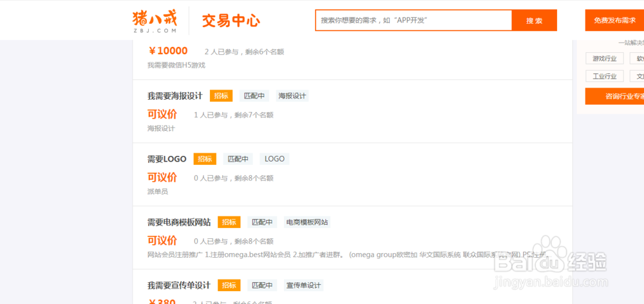
Task: Select the ¥380 price text
Action: tap(162, 302)
